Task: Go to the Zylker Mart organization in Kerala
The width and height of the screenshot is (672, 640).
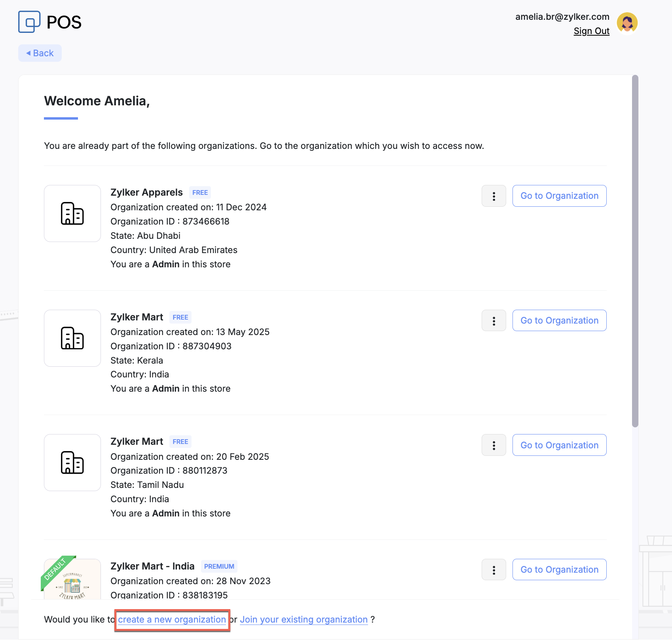Action: coord(559,321)
